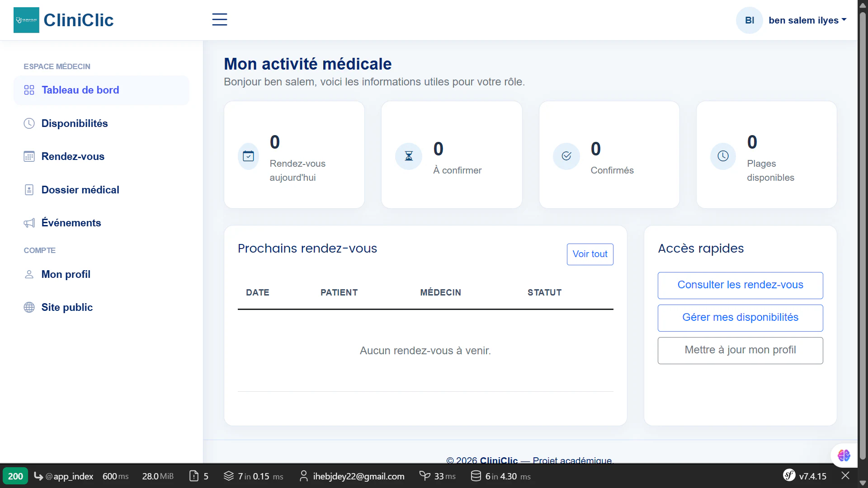The height and width of the screenshot is (488, 868).
Task: Click the Disponibilités clock icon
Action: (29, 123)
